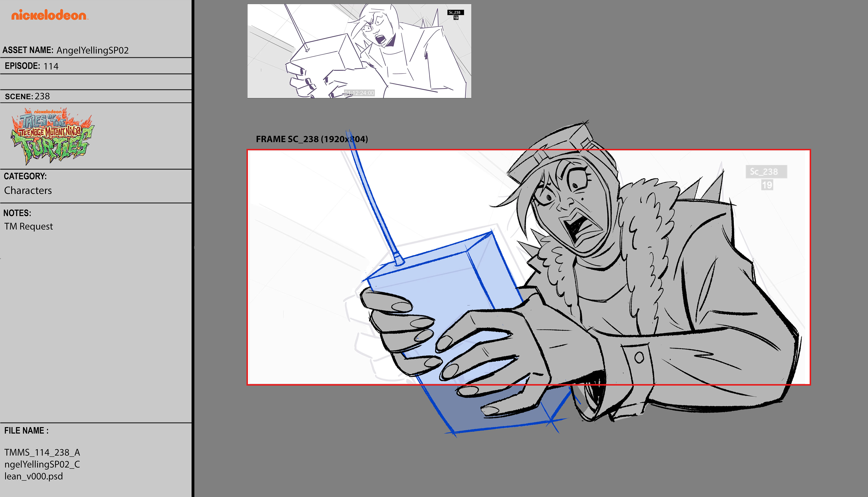Click the TM Request note text

[29, 226]
